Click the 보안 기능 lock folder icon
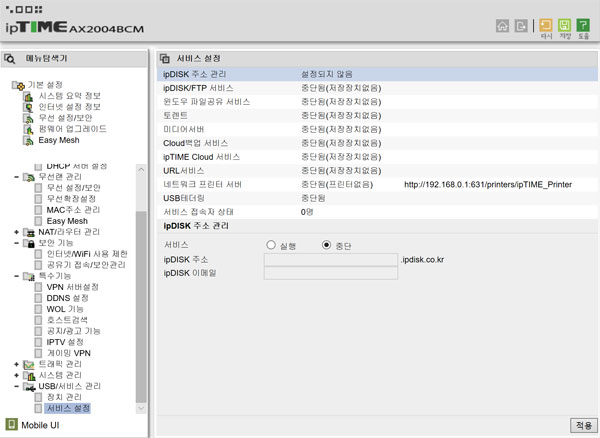The width and height of the screenshot is (600, 438). click(x=29, y=243)
